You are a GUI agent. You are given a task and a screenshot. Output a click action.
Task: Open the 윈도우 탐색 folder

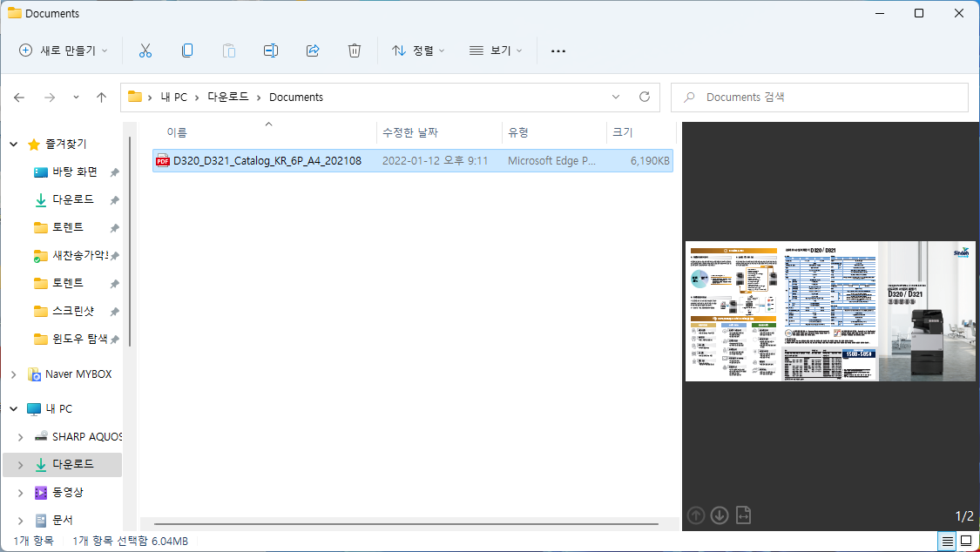[79, 339]
